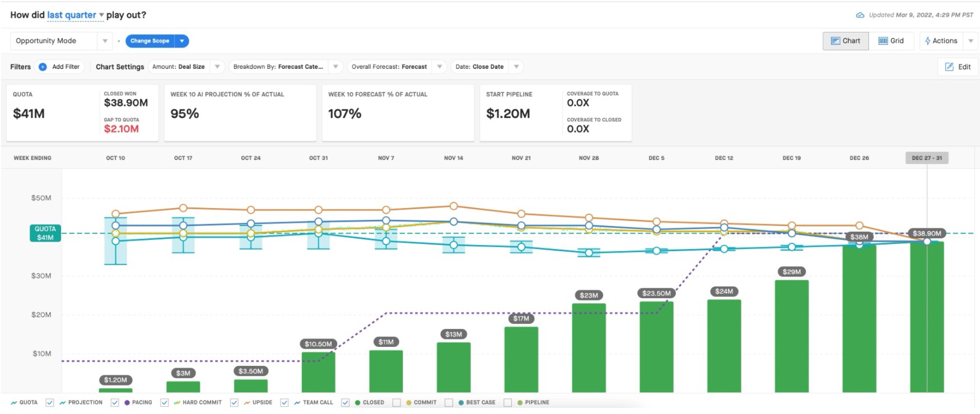Click the pencil Edit icon

click(949, 67)
